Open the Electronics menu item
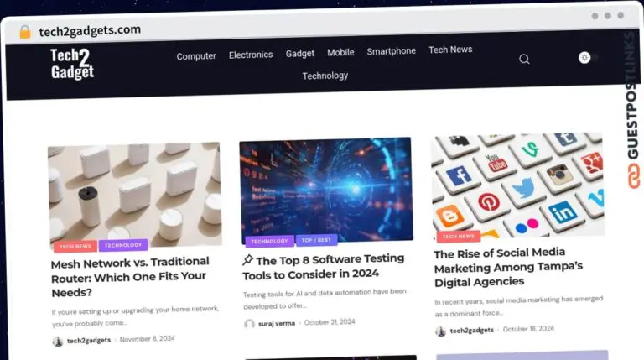The image size is (644, 360). [251, 55]
